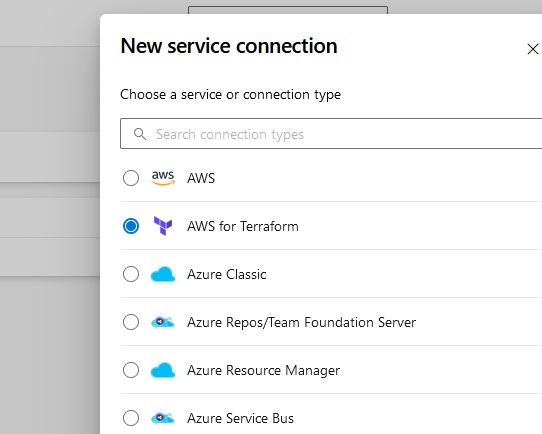Image resolution: width=542 pixels, height=434 pixels.
Task: Select the Azure Classic radio button
Action: (x=131, y=274)
